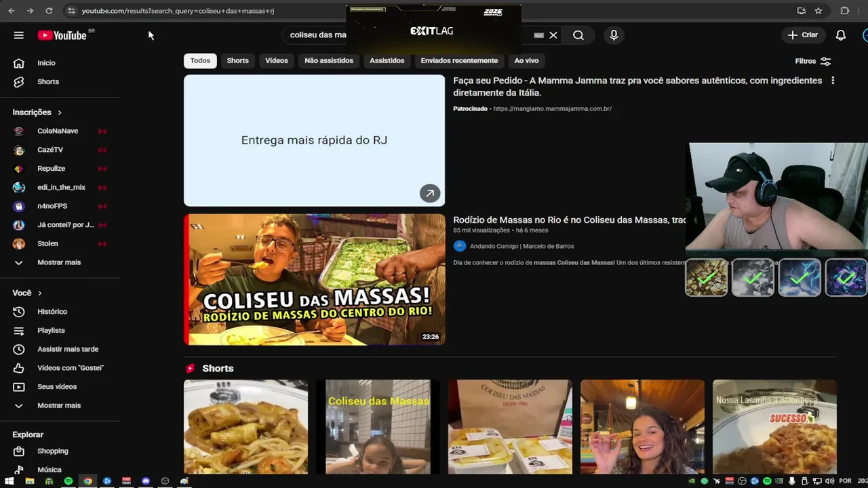Screen dimensions: 868x488
Task: Open Spotify from the taskbar
Action: [68, 481]
